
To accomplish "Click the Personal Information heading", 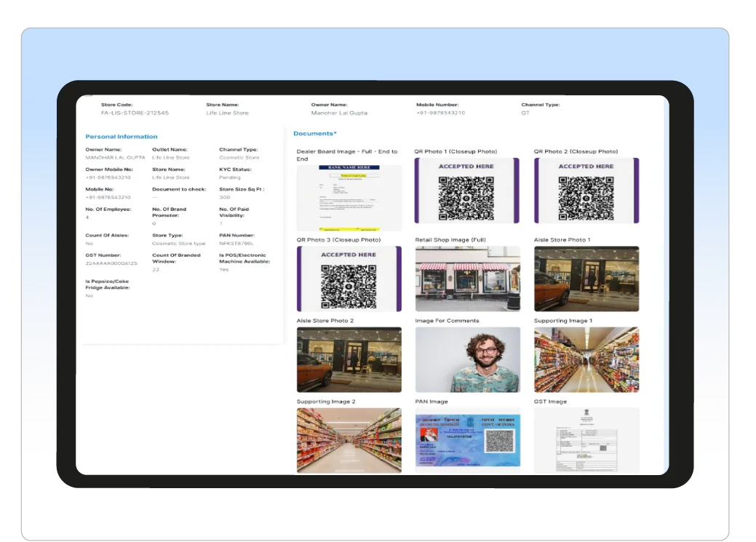I will click(122, 137).
